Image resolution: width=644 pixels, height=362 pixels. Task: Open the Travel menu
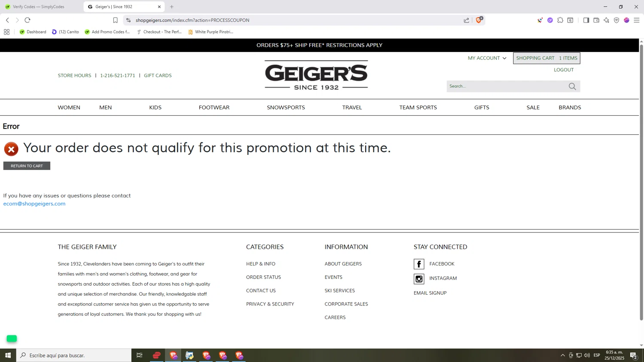click(x=352, y=108)
